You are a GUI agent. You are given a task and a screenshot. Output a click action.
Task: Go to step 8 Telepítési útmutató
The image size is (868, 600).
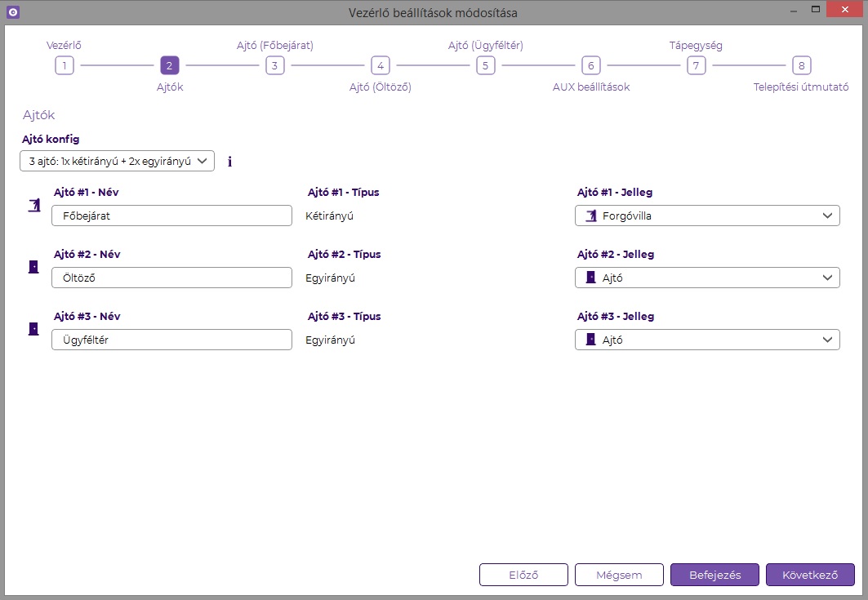(x=801, y=66)
